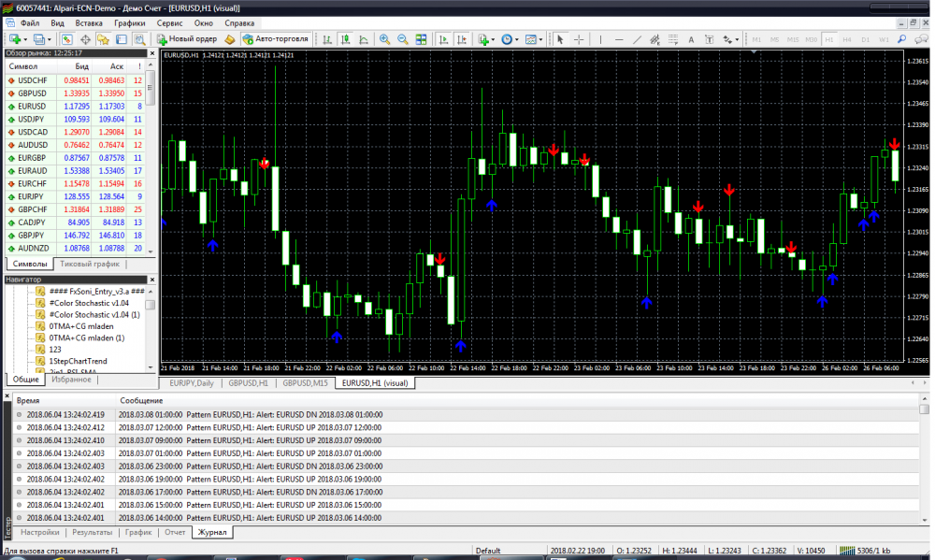This screenshot has height=560, width=935.
Task: Click the Сообщение column header in journal
Action: 141,401
